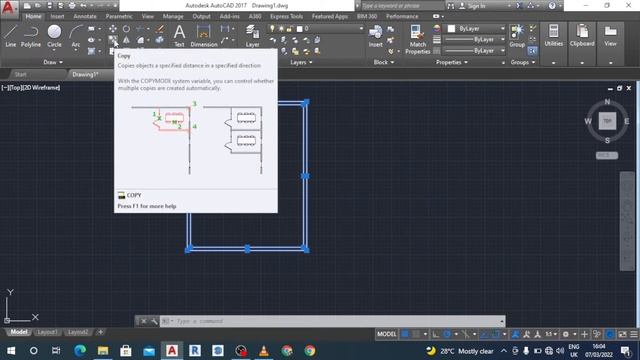
Task: Open the Manage ribbon tab
Action: [173, 16]
